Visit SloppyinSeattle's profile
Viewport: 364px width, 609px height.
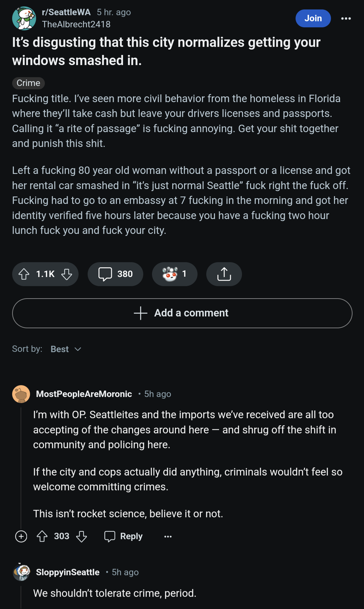tap(67, 572)
